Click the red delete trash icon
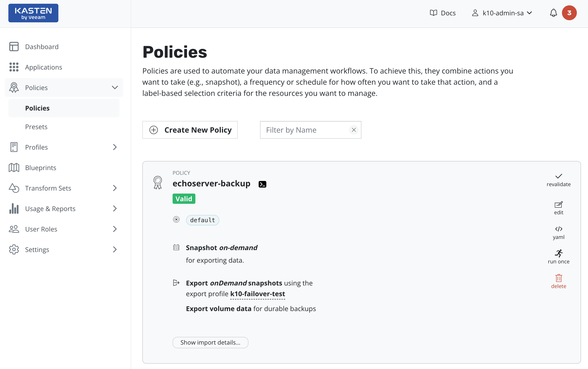Image resolution: width=588 pixels, height=369 pixels. click(558, 278)
